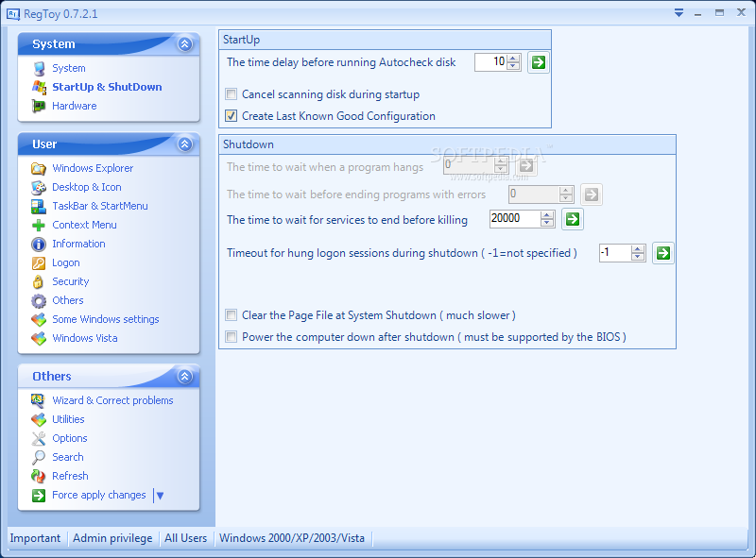Click the Options wrench icon
Screen dimensions: 756x558
pyautogui.click(x=39, y=438)
